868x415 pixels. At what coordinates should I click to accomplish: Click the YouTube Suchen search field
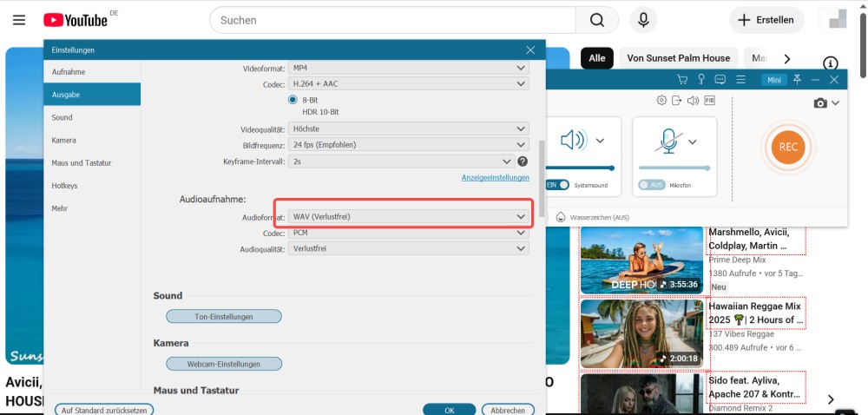click(392, 20)
